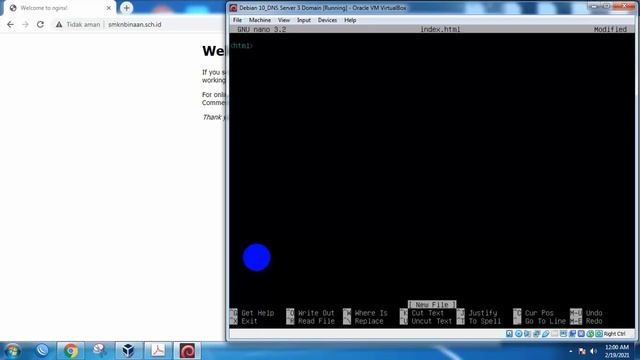The width and height of the screenshot is (640, 360).
Task: Click the volume speaker tray icon
Action: [593, 351]
